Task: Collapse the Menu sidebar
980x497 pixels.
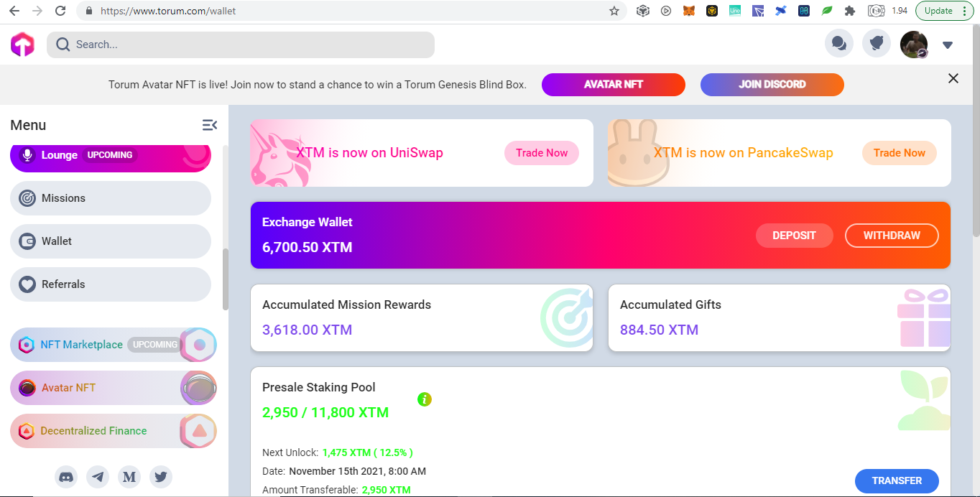Action: point(210,125)
